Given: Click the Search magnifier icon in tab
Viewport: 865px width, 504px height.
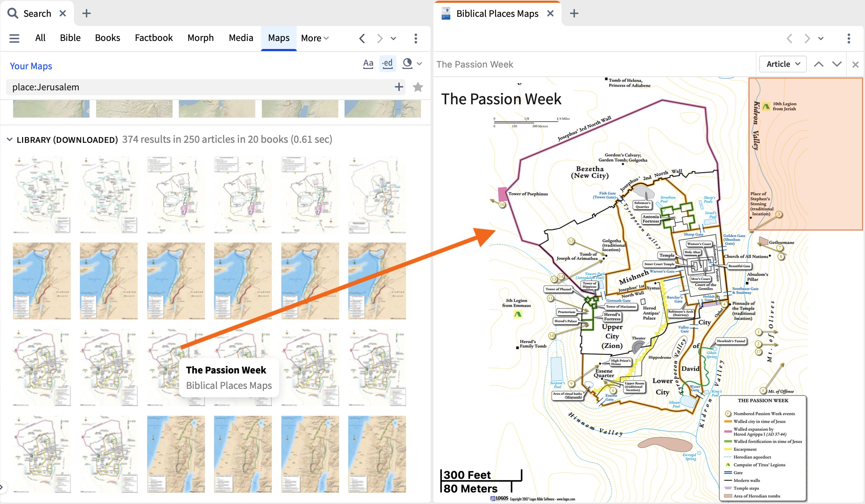Looking at the screenshot, I should click(13, 13).
